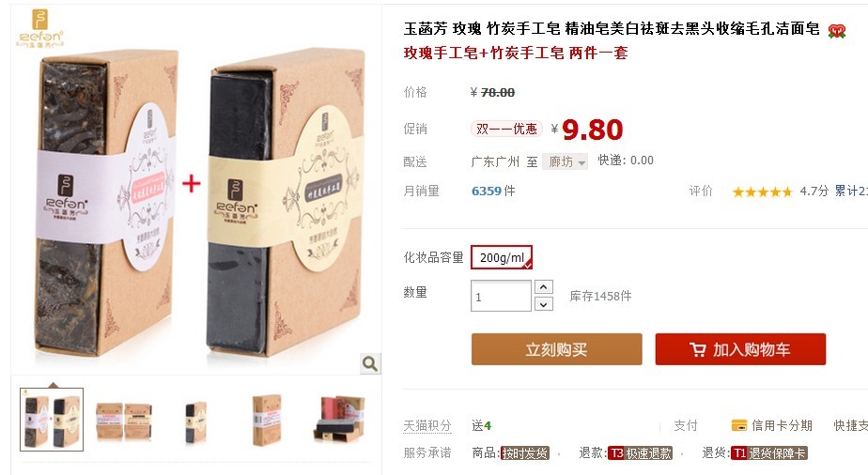This screenshot has height=475, width=868.
Task: Click the T1 退货保障卡 service badge
Action: tap(769, 453)
